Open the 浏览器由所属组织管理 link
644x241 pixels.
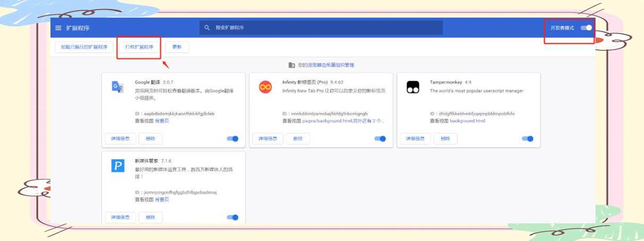[331, 65]
